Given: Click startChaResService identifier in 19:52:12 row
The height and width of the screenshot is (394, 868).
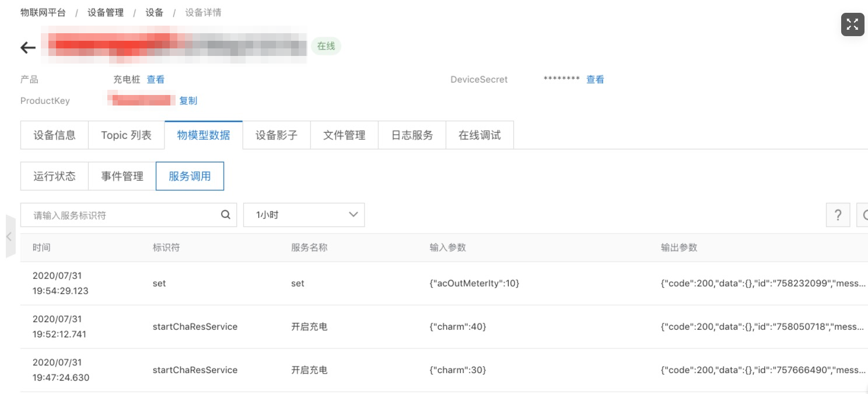Looking at the screenshot, I should [x=195, y=326].
